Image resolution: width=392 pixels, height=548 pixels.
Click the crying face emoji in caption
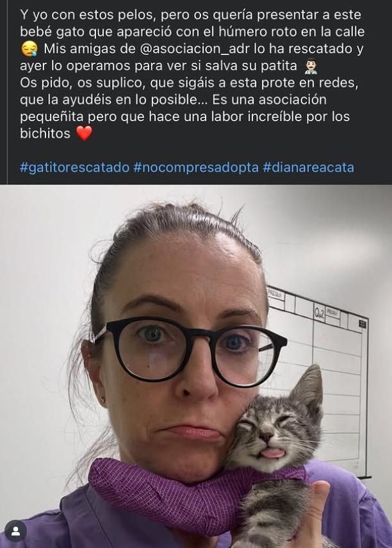[29, 49]
